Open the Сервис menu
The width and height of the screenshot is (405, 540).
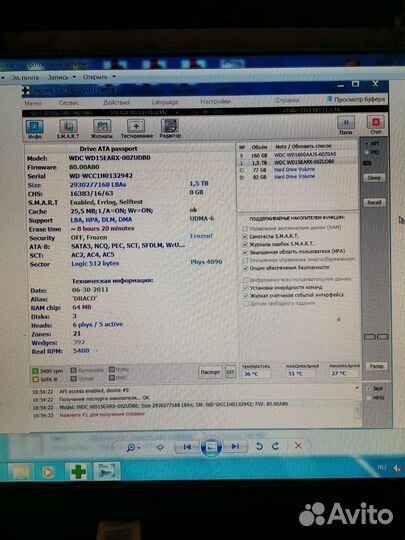(x=69, y=103)
